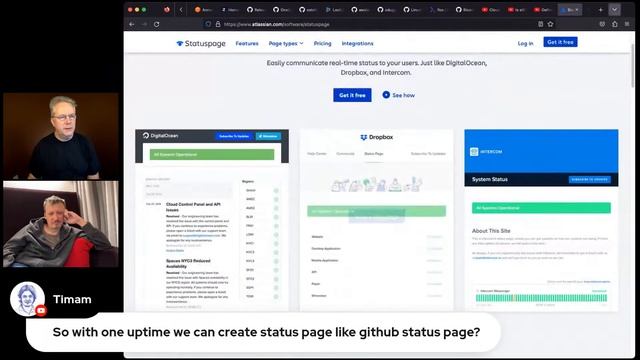Viewport: 640px width, 360px height.
Task: Click the Pocket save toolbar icon
Action: click(602, 24)
